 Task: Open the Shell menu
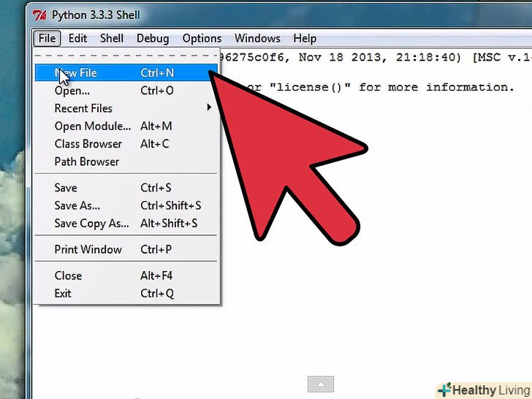(x=112, y=38)
